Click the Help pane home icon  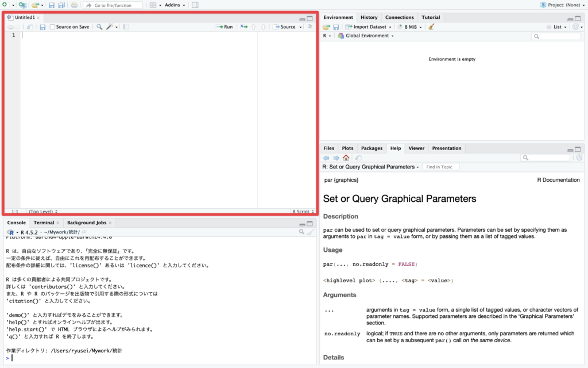pyautogui.click(x=346, y=158)
